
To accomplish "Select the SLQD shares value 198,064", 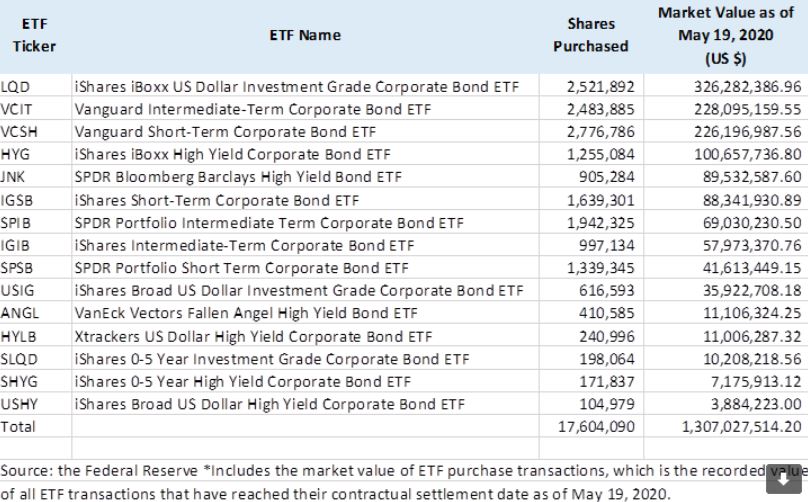I will [607, 359].
